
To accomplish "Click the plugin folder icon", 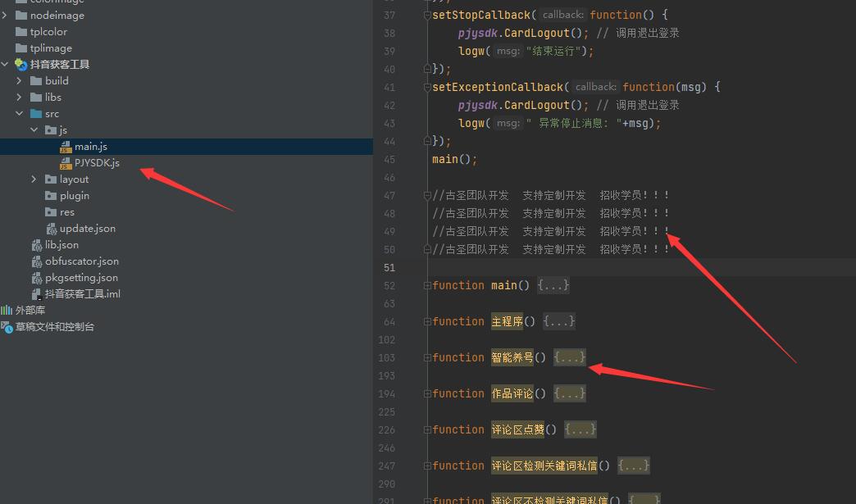I will coord(52,196).
